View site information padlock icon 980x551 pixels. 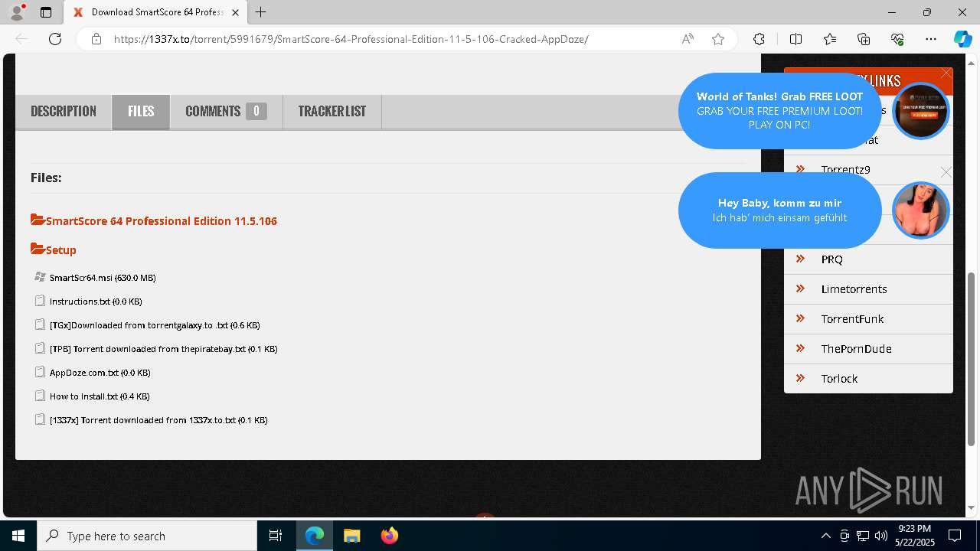click(x=96, y=39)
